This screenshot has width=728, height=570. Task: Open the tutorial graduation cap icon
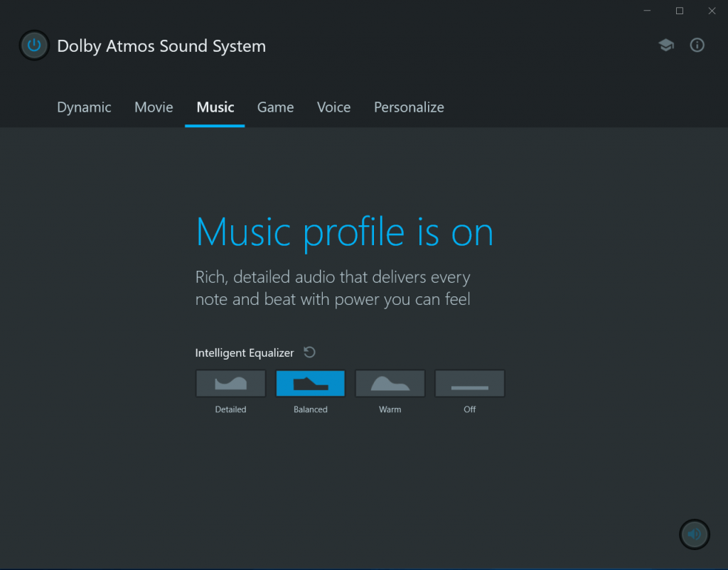[666, 45]
